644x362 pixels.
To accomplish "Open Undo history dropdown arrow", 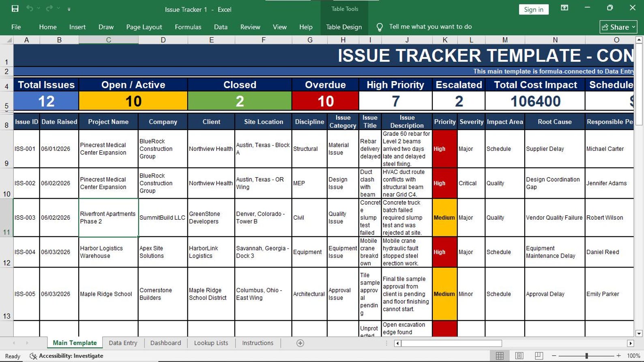I will 39,9.
